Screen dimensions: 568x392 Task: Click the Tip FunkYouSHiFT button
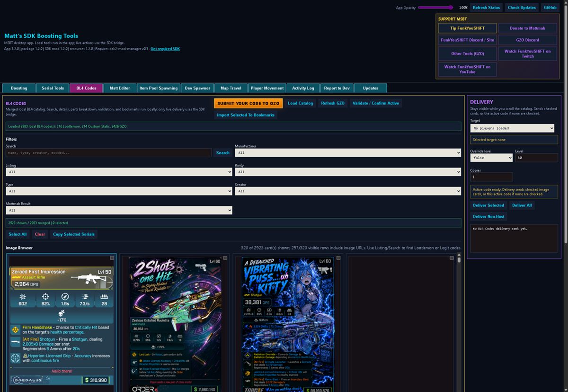[467, 28]
